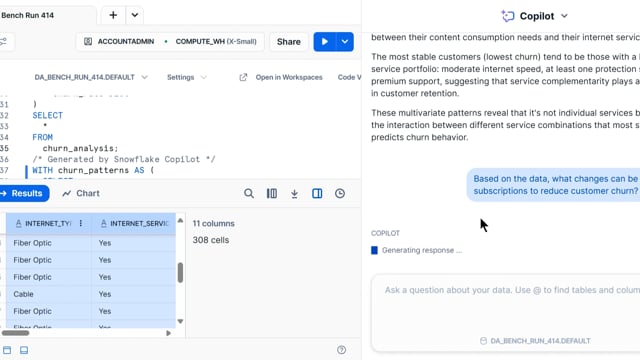This screenshot has height=360, width=640.
Task: Search the results with the magnifier icon
Action: [249, 193]
